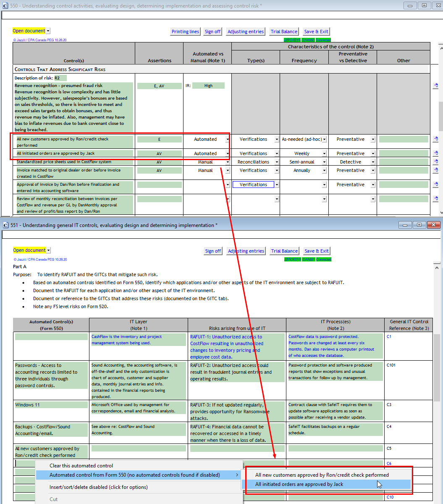Screen dimensions: 443x504
Task: Click 'E, AV' assertions field for risk R2
Action: click(x=159, y=86)
